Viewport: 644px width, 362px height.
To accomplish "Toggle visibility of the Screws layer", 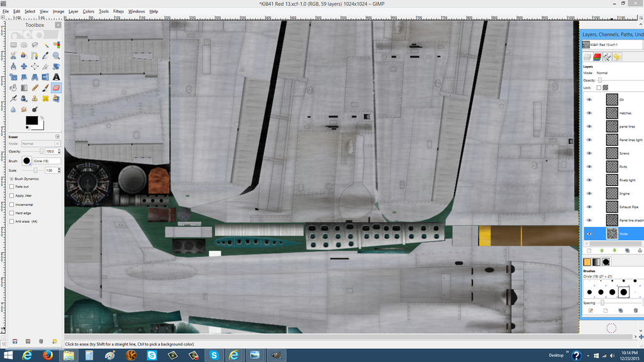I will [589, 153].
